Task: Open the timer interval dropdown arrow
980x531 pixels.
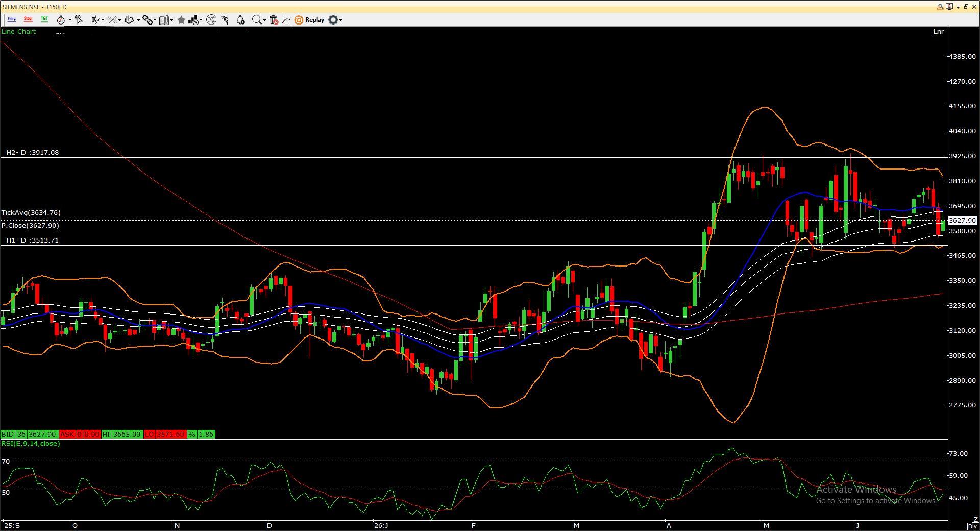Action: (70, 20)
